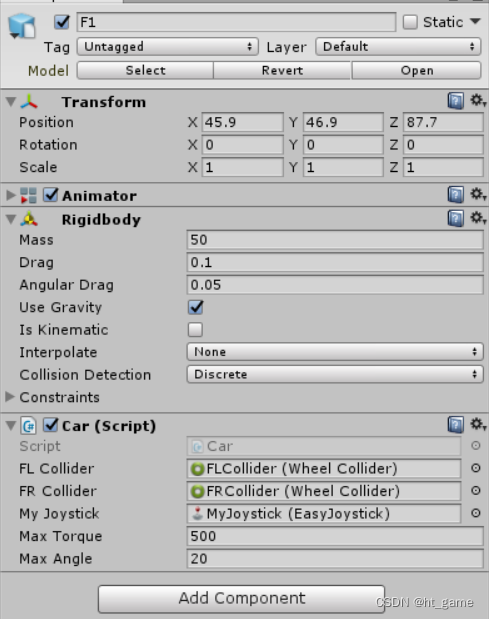
Task: Click the Max Angle field
Action: pos(335,559)
